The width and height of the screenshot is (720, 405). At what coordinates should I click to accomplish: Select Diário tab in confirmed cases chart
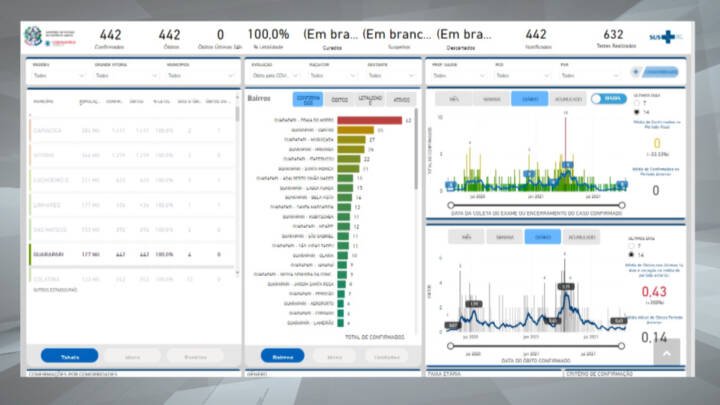pyautogui.click(x=529, y=99)
